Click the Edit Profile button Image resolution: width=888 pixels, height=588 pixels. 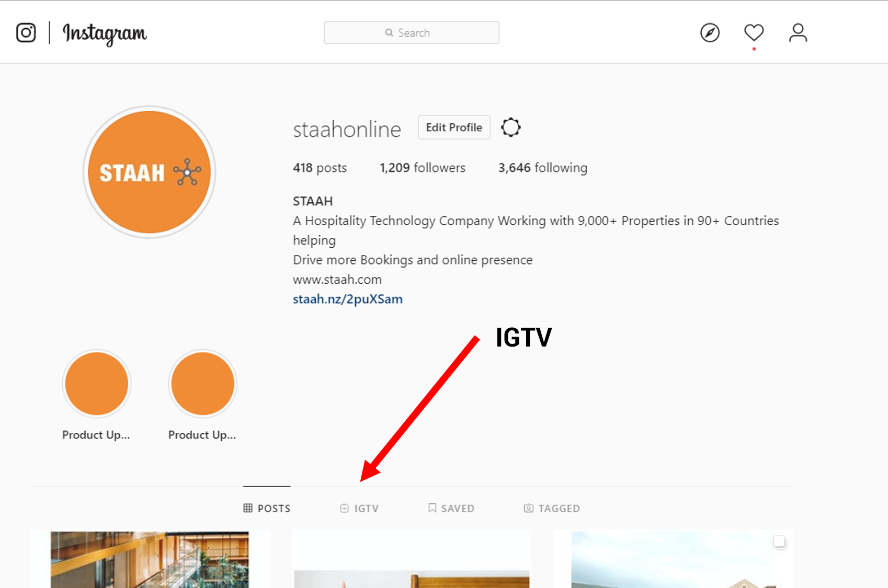[x=454, y=127]
